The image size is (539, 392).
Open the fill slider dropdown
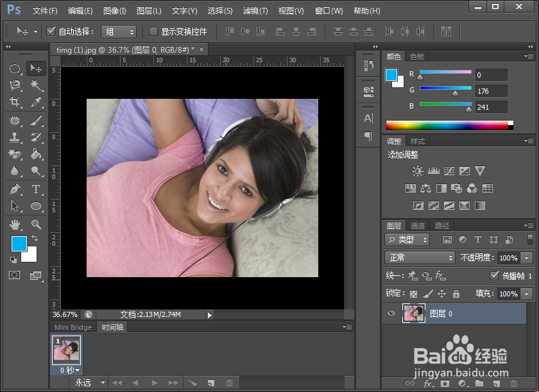[526, 294]
